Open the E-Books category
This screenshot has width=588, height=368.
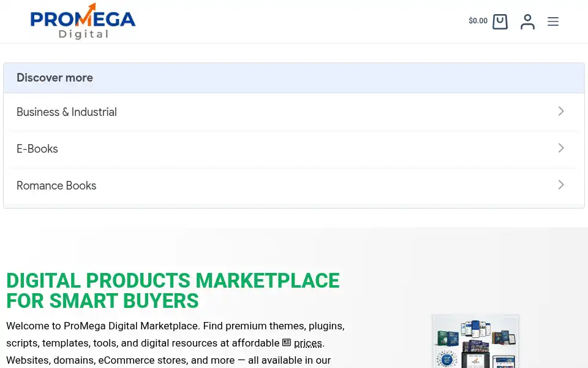point(294,148)
